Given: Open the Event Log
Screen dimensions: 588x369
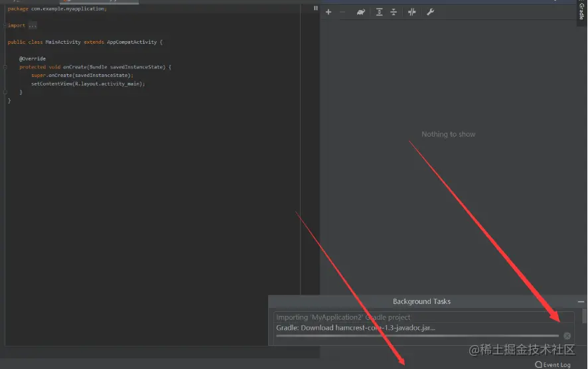Looking at the screenshot, I should 553,364.
